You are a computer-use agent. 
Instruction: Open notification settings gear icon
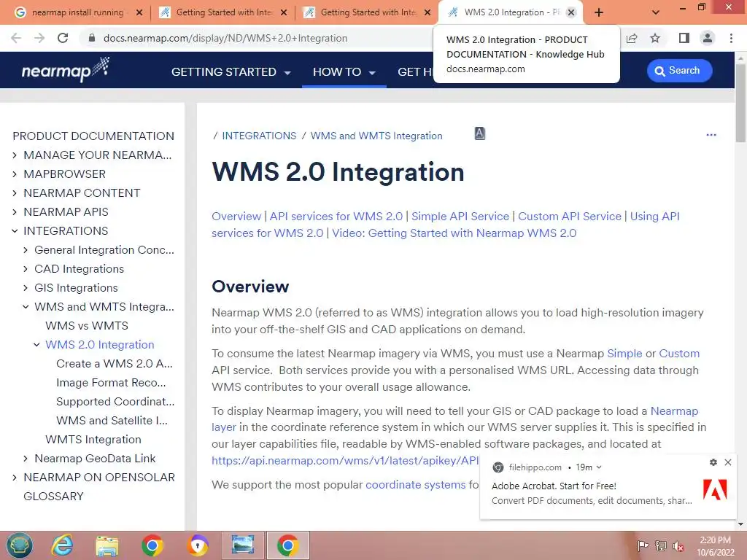click(x=713, y=462)
